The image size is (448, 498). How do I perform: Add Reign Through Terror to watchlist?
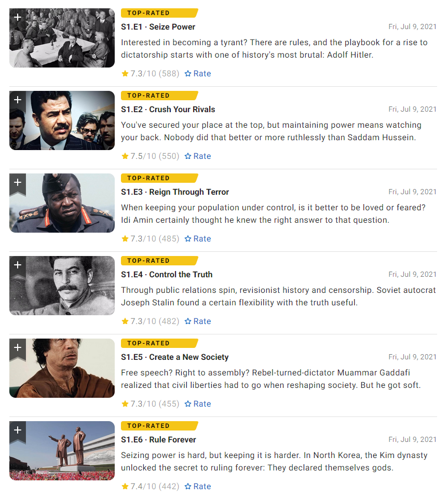click(18, 183)
